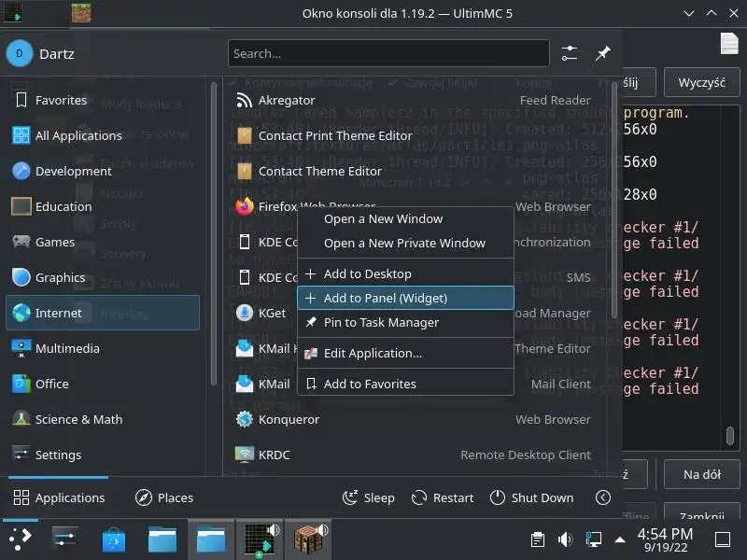
Task: Choose Pin to Task Manager
Action: (405, 322)
